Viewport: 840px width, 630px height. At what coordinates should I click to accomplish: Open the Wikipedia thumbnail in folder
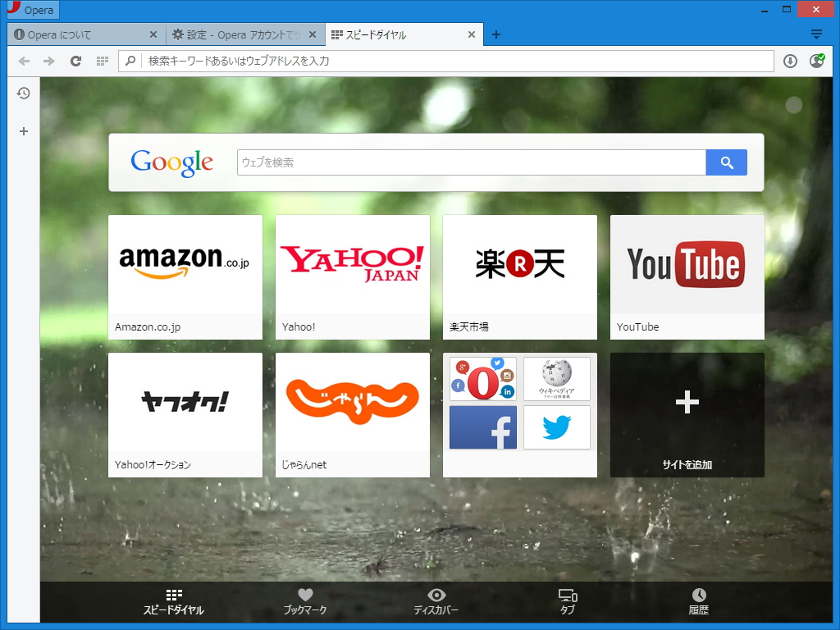[x=557, y=379]
